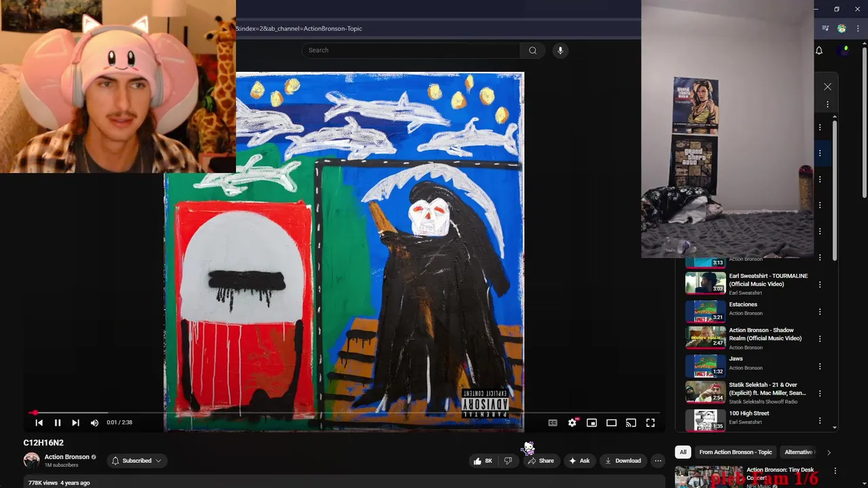Click the Shadow Realm 2:47 thumbnail
This screenshot has height=488, width=868.
[705, 338]
